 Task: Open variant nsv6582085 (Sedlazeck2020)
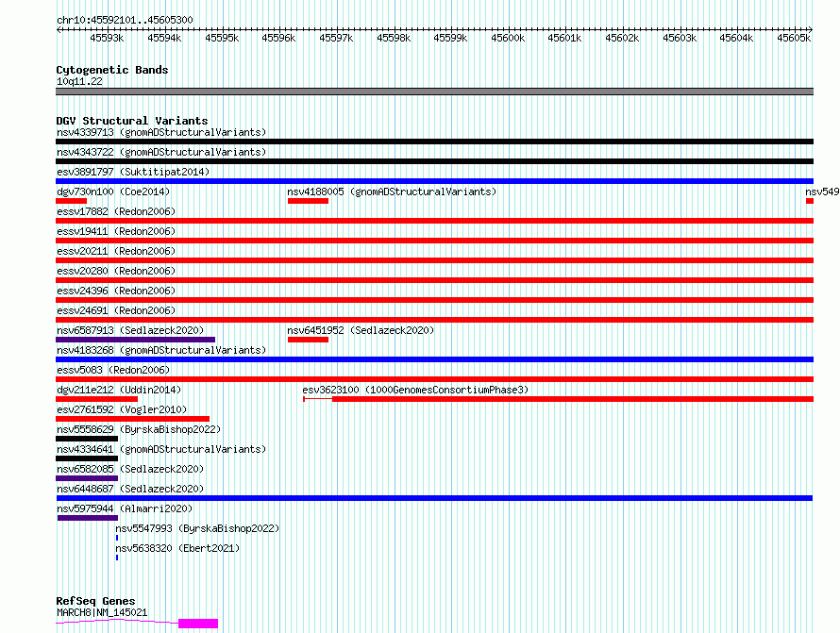(130, 469)
